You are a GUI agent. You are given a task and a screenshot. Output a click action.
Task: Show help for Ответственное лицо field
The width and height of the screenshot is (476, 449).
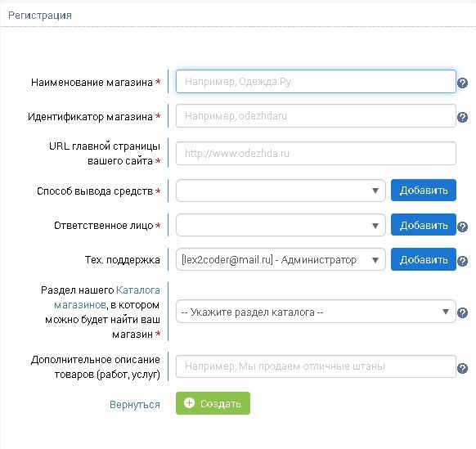462,227
